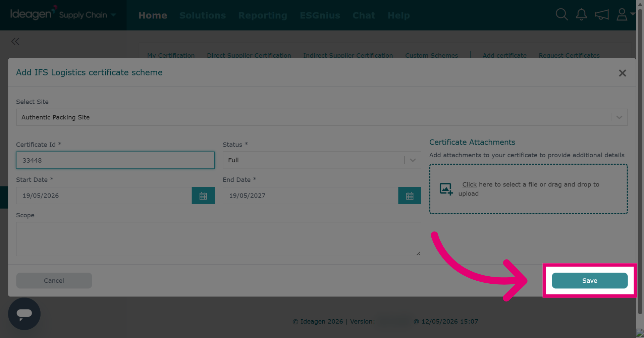
Task: Focus the End Date input
Action: pos(311,195)
